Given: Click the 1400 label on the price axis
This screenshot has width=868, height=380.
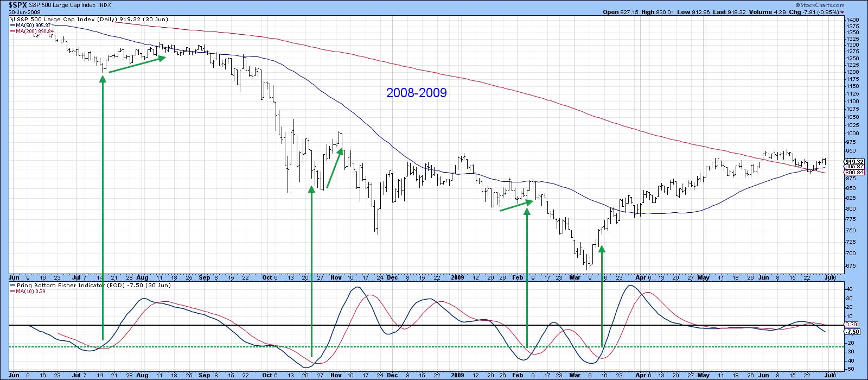Looking at the screenshot, I should (853, 20).
